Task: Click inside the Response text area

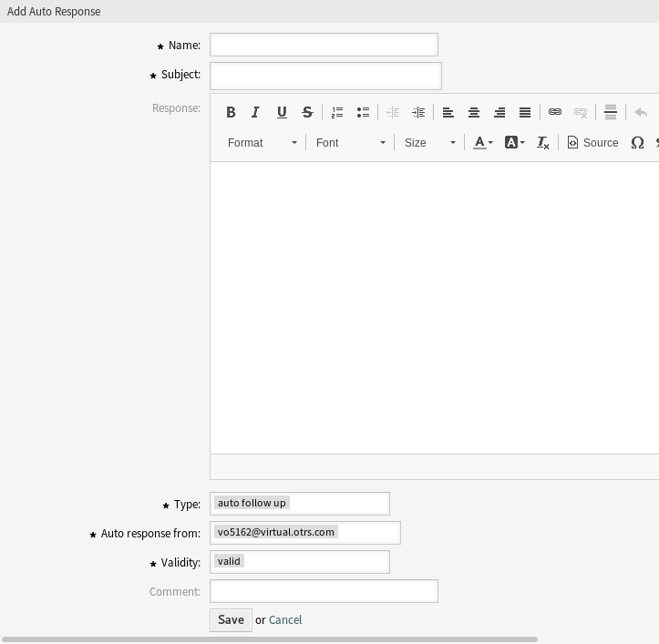Action: pyautogui.click(x=435, y=308)
